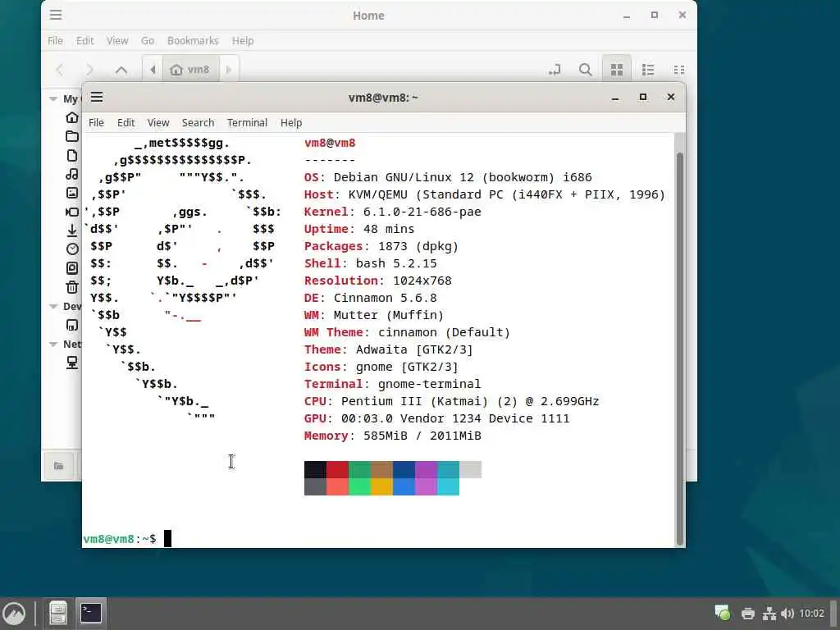Click the vm8@vm8:~$ prompt line
The image size is (840, 630).
click(x=120, y=539)
